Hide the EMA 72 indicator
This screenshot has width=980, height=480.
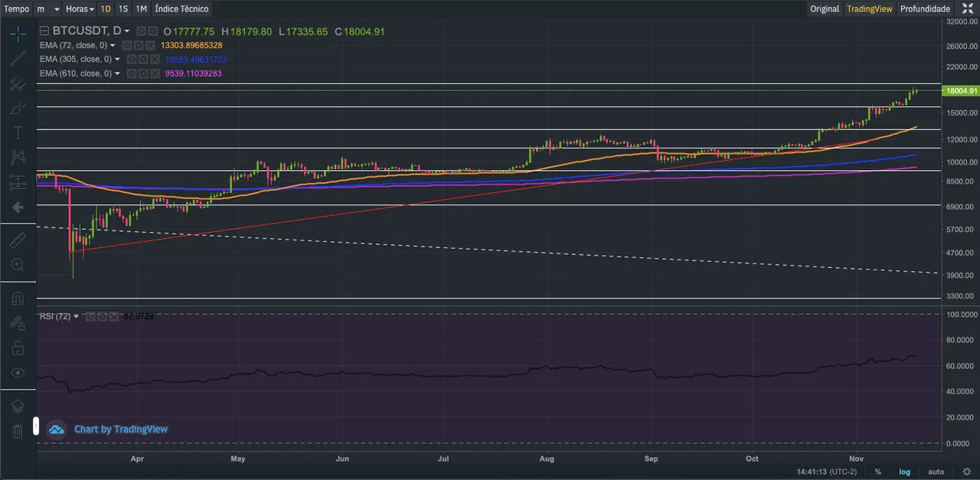[x=127, y=45]
